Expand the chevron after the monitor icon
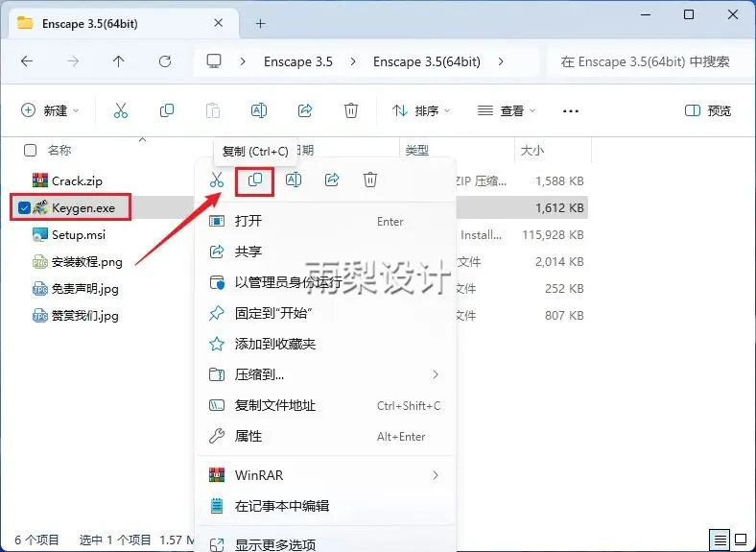Image resolution: width=756 pixels, height=552 pixels. [x=243, y=61]
